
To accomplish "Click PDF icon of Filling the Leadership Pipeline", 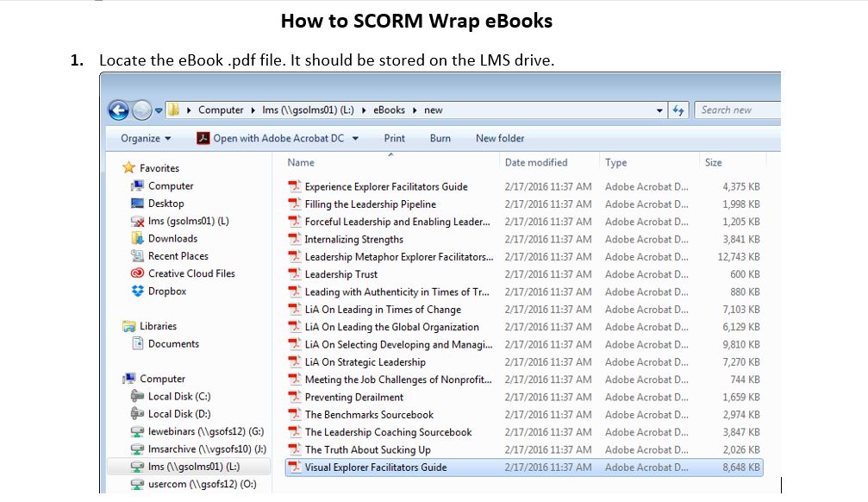I will (x=295, y=204).
